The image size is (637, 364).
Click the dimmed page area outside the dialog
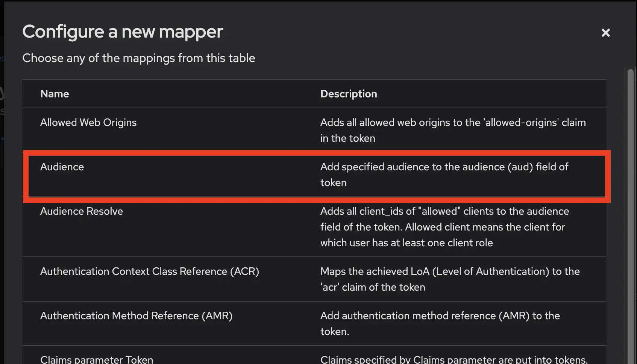3,188
